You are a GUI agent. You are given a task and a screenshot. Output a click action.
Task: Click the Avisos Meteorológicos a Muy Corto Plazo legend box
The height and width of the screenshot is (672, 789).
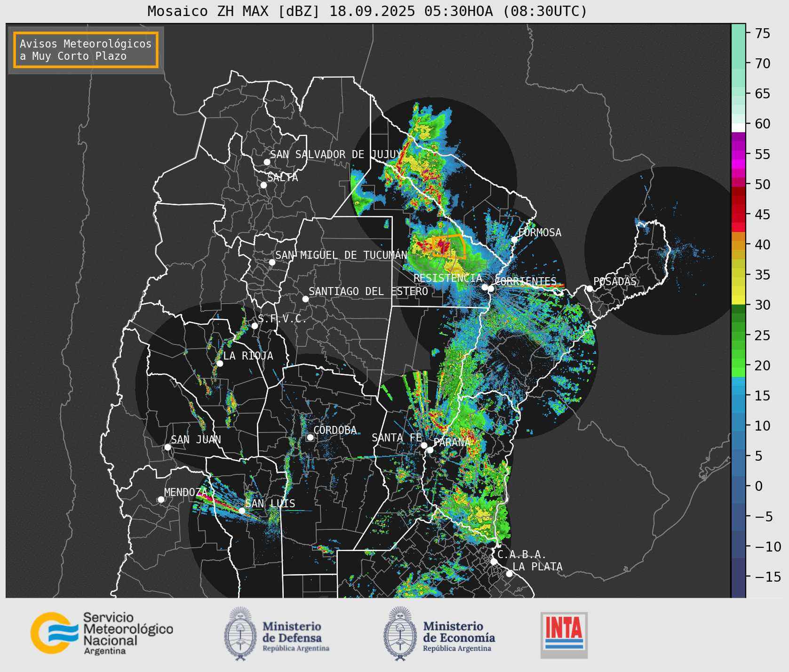86,50
